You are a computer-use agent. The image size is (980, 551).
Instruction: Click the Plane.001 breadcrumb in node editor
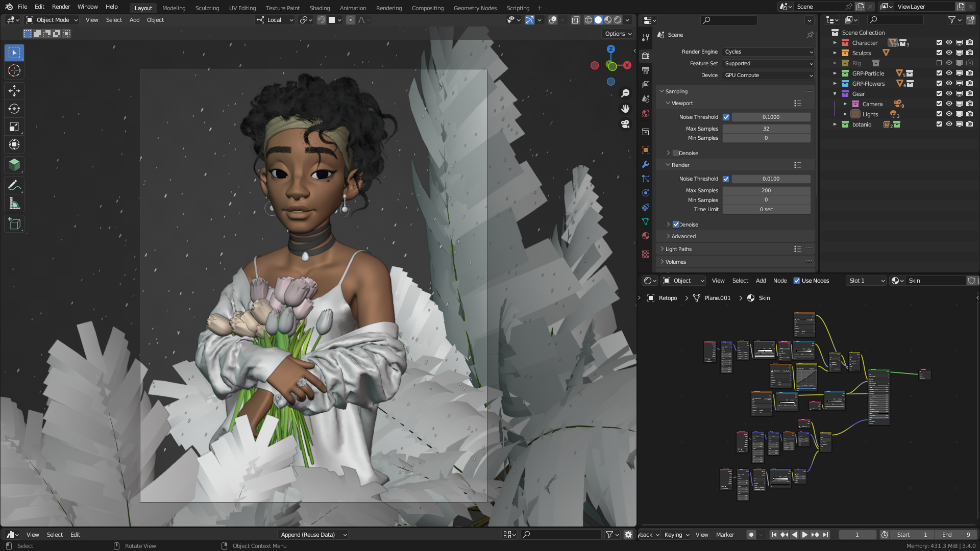(x=717, y=298)
